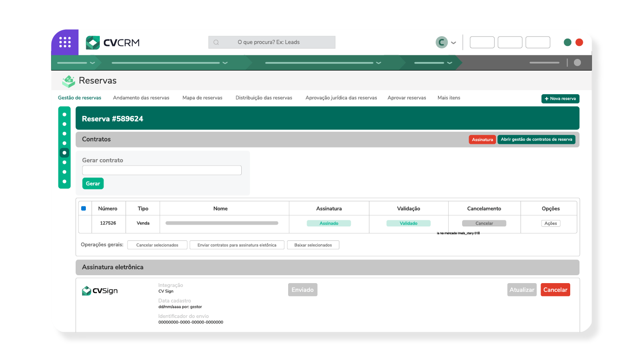Screen dimensions: 644x362
Task: Click the Reservas module icon
Action: [x=68, y=81]
